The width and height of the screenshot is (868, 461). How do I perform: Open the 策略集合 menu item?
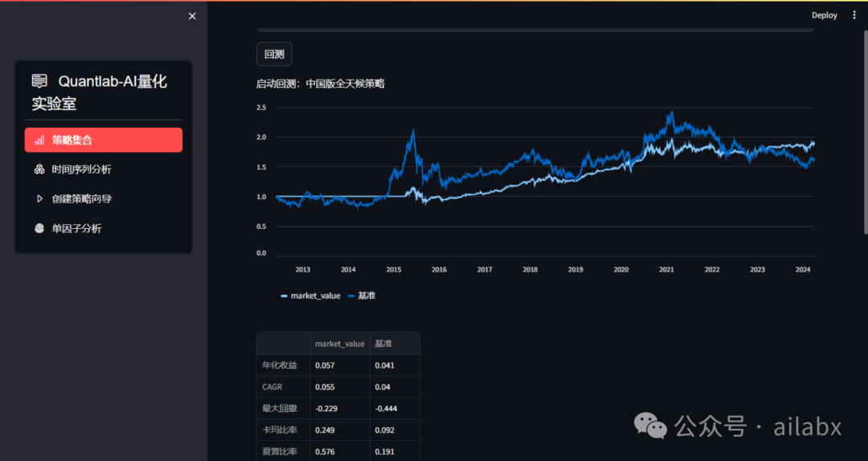tap(104, 140)
